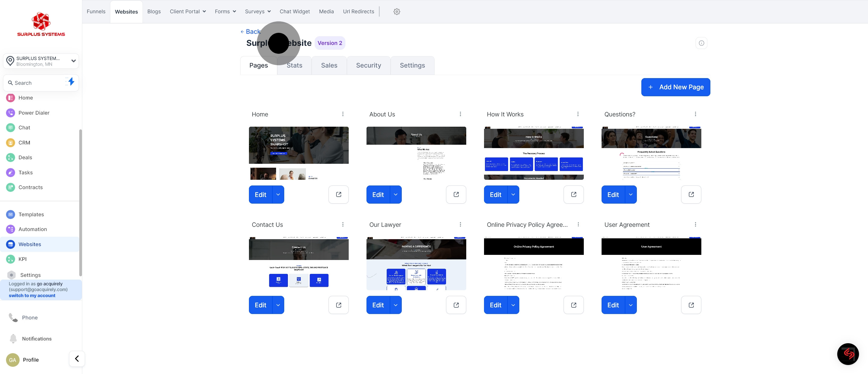Click the How It Works page thumbnail

[x=533, y=153]
